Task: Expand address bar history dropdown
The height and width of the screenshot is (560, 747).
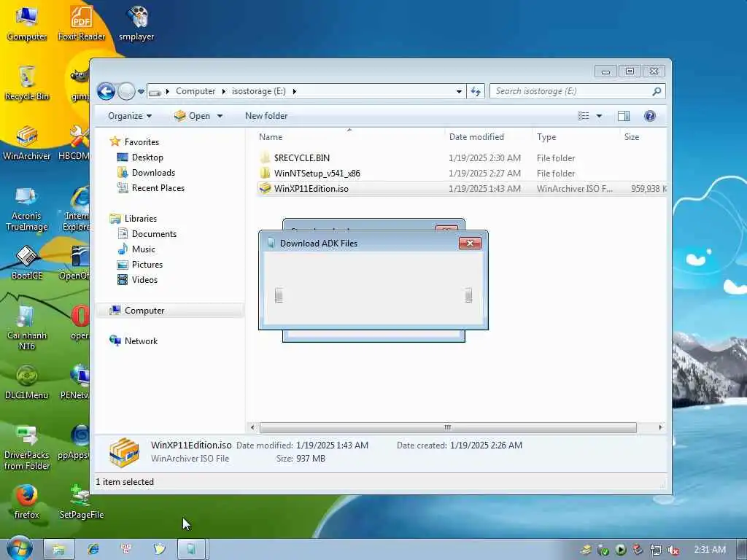Action: tap(459, 91)
